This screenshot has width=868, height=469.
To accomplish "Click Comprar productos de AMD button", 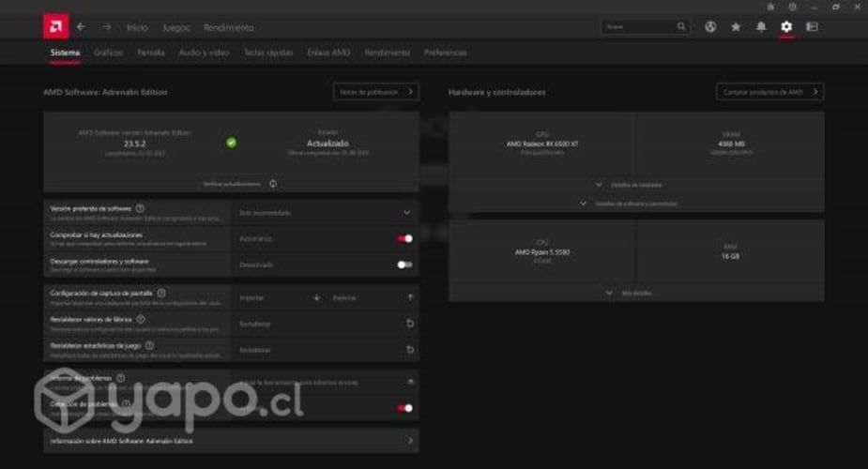I will (x=769, y=92).
